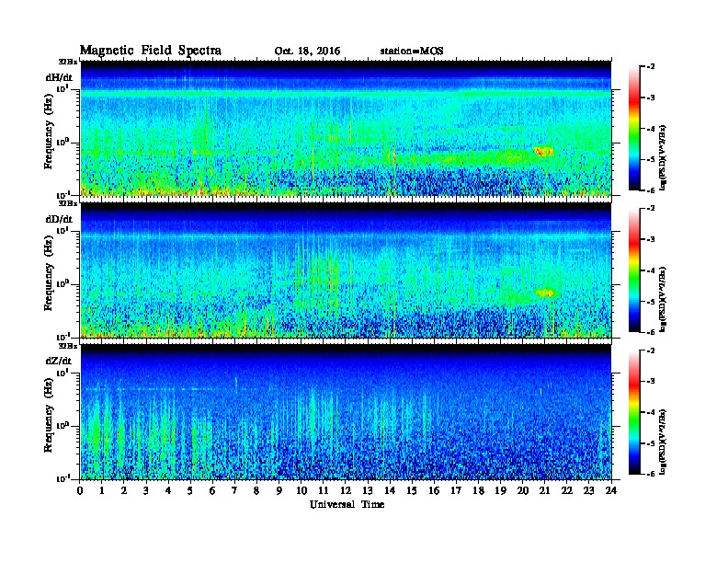Screen dimensions: 728x563
Task: Click the hour '22' tick label
Action: coord(567,491)
